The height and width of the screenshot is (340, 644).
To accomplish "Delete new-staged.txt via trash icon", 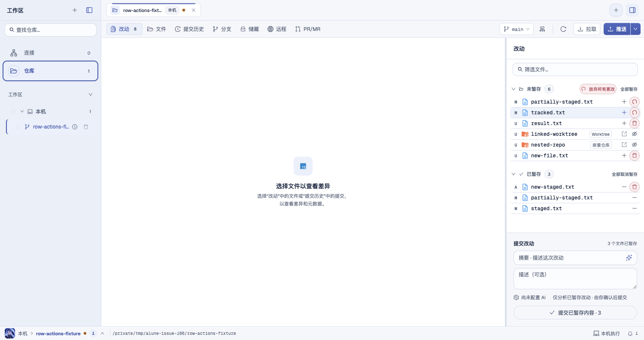I will (635, 187).
